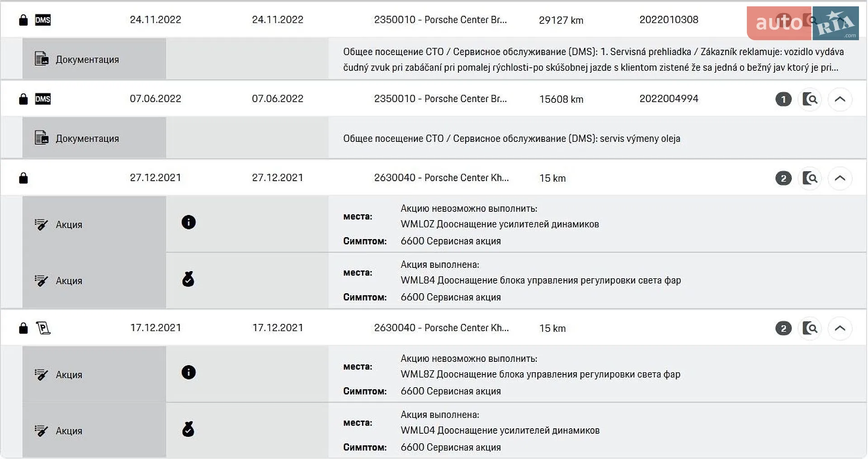Open detail search for 27.12.2021 entry
The width and height of the screenshot is (868, 459).
pos(810,178)
